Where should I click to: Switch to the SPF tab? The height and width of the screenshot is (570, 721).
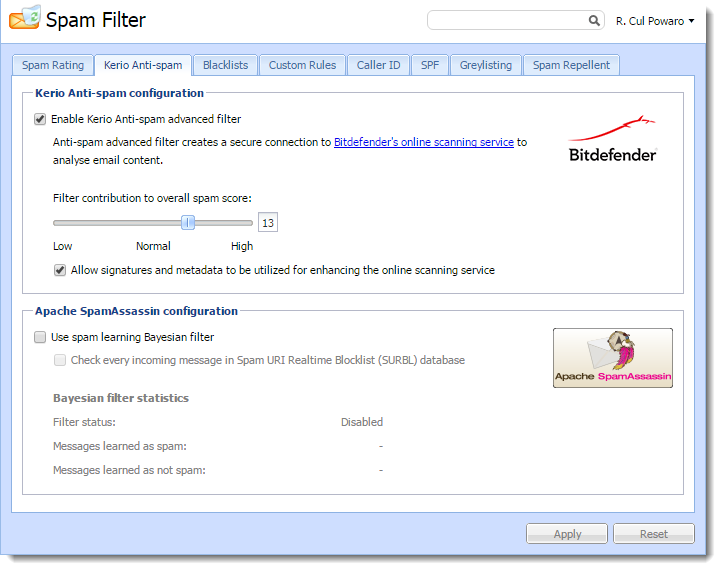point(430,65)
